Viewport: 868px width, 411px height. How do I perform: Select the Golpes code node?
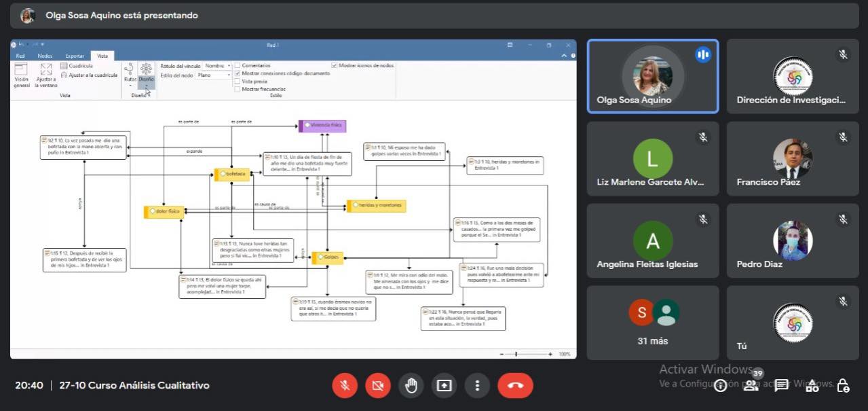coord(327,257)
